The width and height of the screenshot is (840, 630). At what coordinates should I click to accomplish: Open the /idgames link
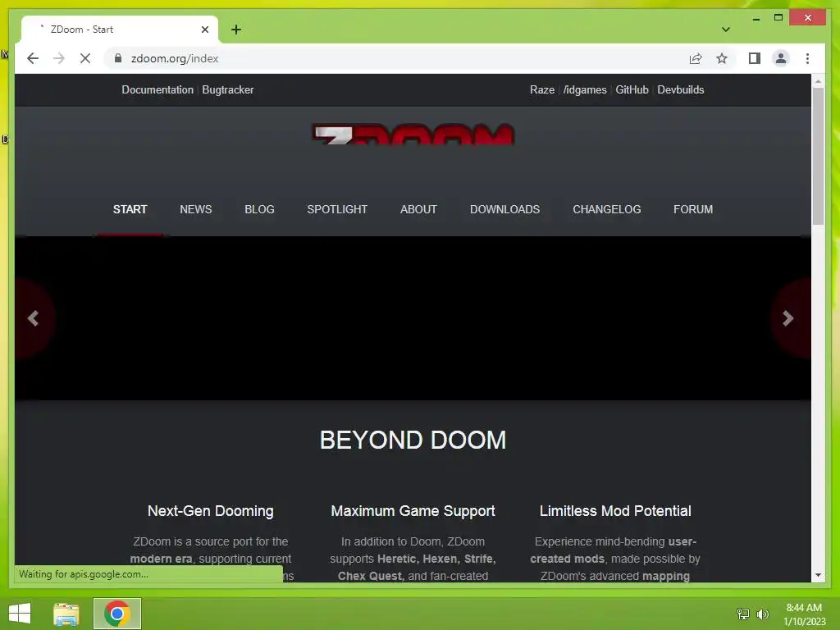tap(584, 90)
